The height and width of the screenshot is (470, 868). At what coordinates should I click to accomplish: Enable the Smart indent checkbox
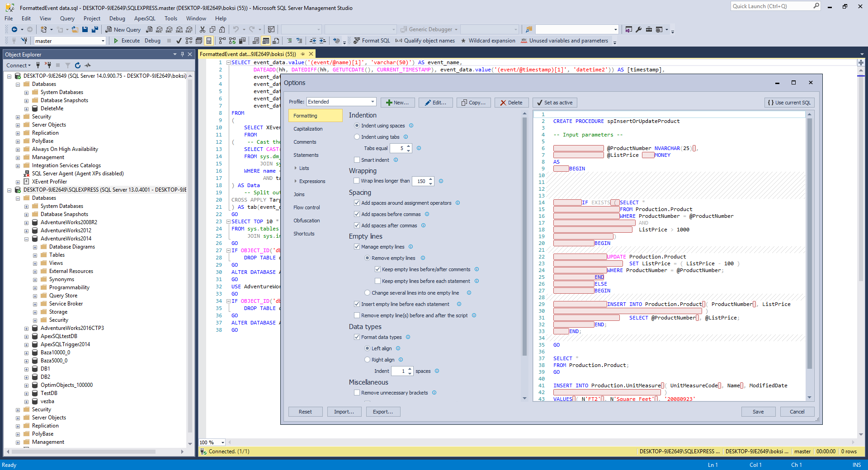(x=357, y=160)
